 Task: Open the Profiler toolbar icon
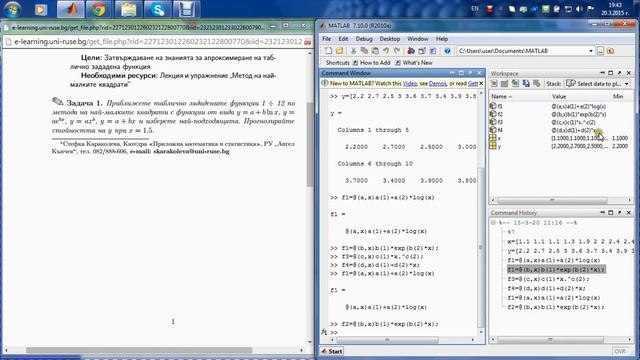433,51
